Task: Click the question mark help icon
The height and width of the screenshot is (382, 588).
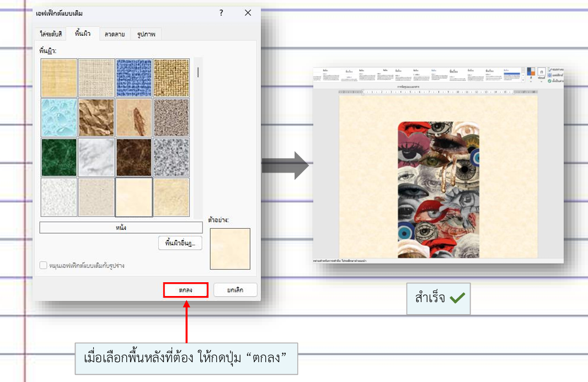Action: point(221,13)
